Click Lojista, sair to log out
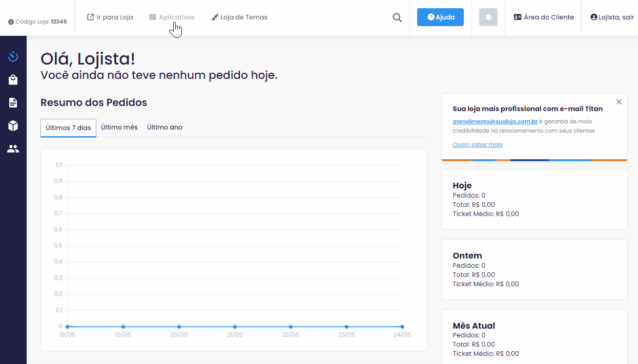The height and width of the screenshot is (364, 638). tap(612, 17)
